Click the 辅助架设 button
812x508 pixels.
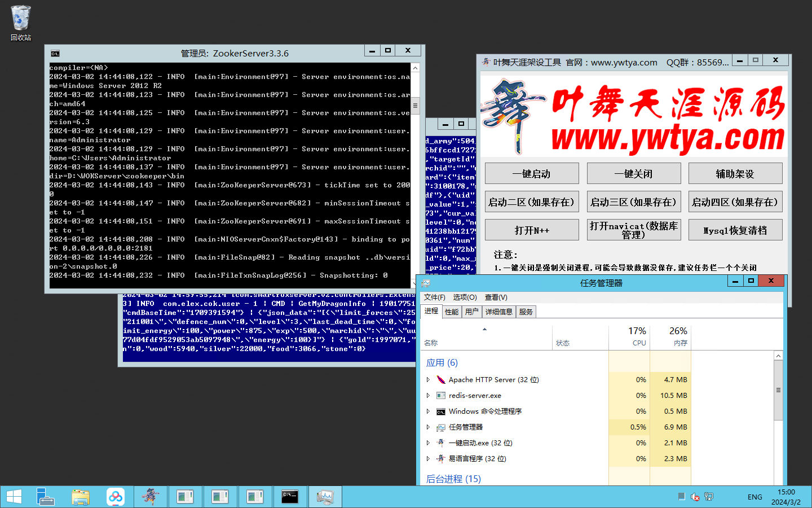(x=735, y=173)
